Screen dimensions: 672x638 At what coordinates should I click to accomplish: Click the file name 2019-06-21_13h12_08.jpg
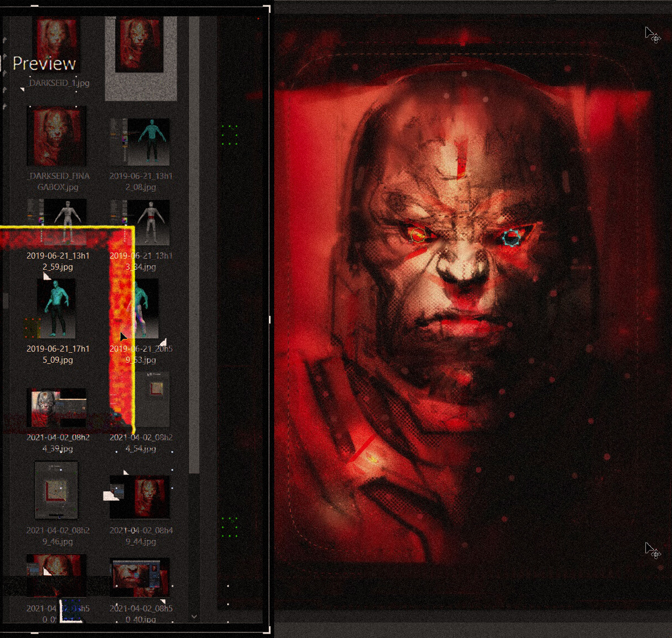pyautogui.click(x=141, y=181)
